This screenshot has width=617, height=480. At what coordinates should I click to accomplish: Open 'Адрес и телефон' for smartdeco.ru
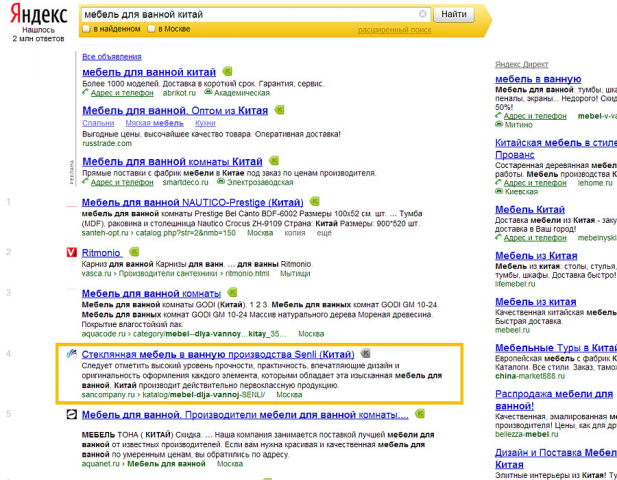(x=122, y=183)
